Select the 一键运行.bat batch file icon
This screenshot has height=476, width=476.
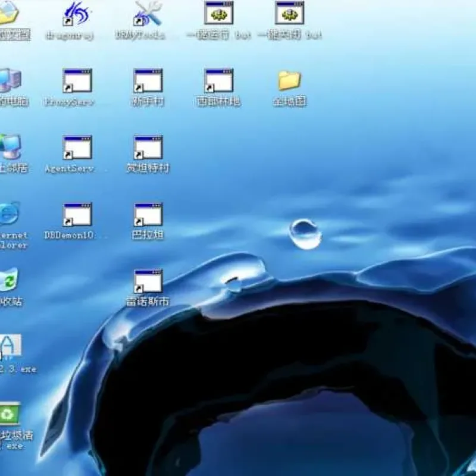pos(218,12)
